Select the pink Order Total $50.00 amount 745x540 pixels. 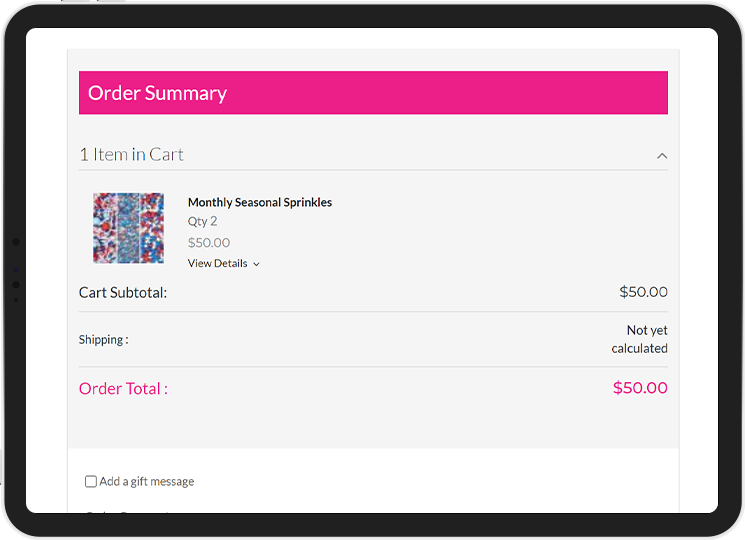click(640, 388)
